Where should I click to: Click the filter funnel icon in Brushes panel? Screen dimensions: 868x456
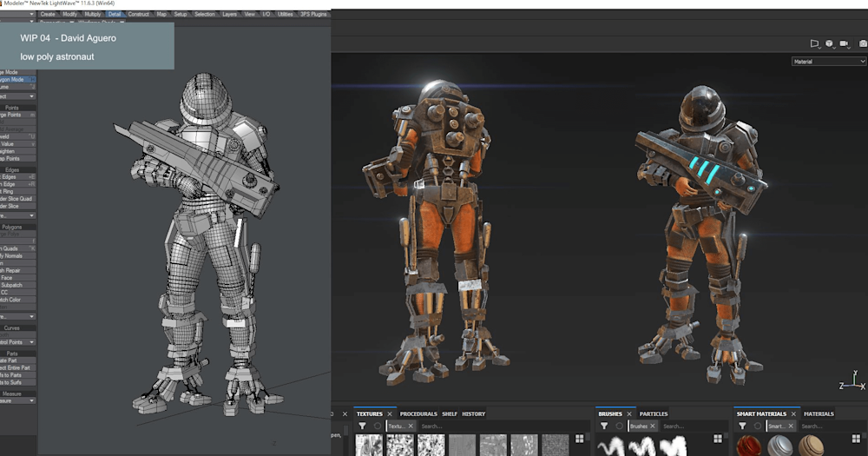coord(604,426)
